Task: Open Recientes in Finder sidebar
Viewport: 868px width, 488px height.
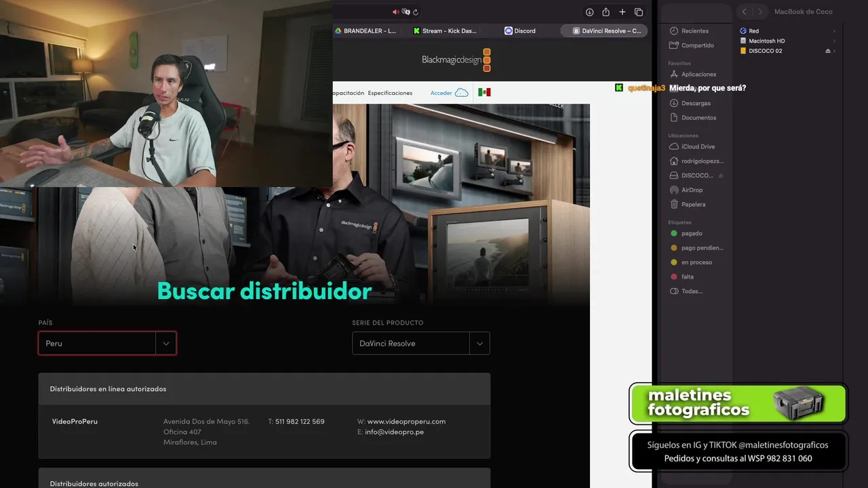Action: pyautogui.click(x=689, y=30)
